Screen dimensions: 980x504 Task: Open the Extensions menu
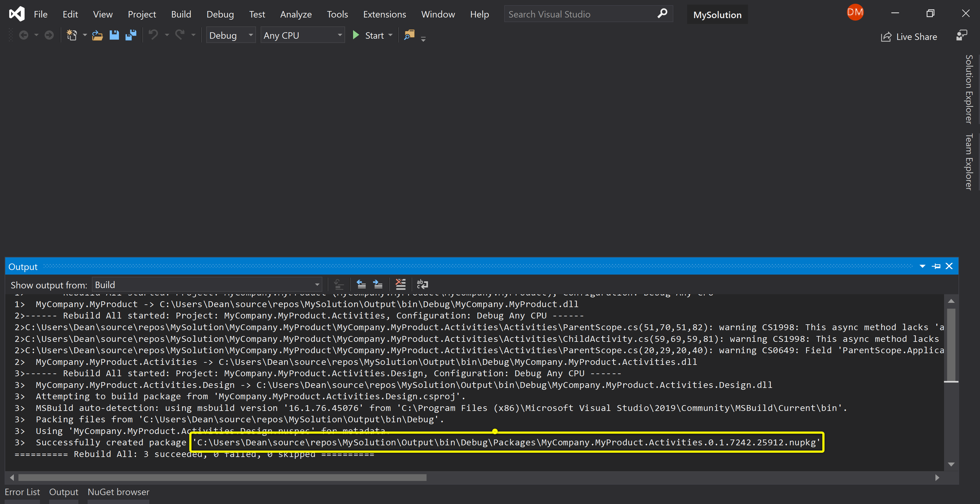pyautogui.click(x=384, y=14)
